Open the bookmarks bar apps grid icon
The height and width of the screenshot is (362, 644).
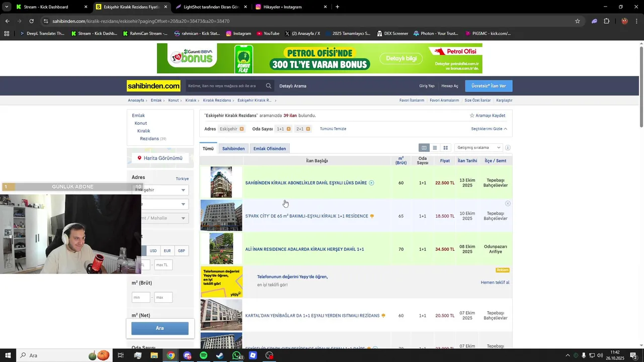click(7, 34)
